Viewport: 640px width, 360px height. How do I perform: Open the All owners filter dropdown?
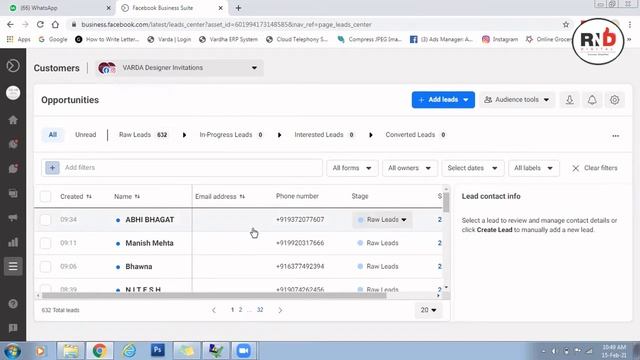[x=409, y=168]
